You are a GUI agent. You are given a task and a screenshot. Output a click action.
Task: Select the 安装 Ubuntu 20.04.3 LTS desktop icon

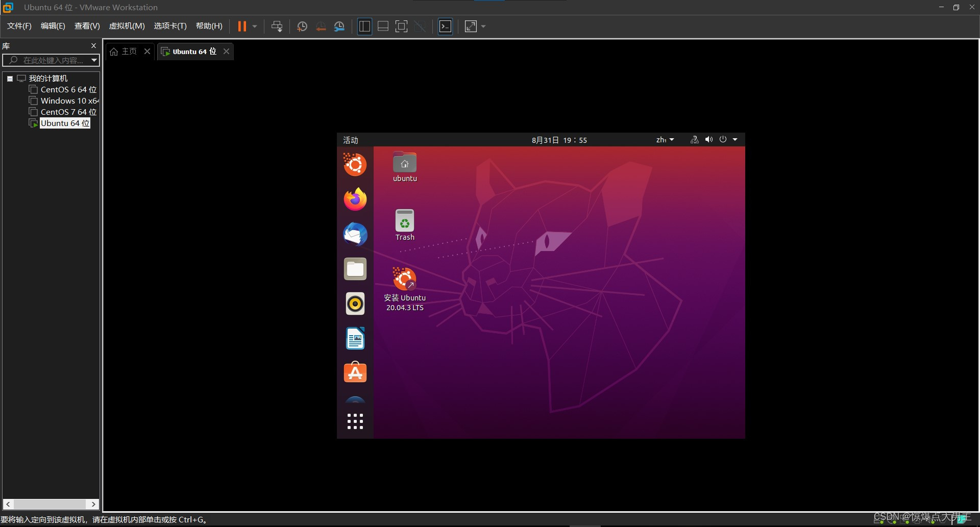click(405, 289)
